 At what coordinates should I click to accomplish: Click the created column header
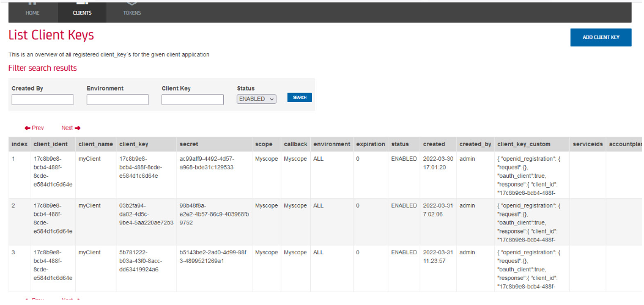434,144
